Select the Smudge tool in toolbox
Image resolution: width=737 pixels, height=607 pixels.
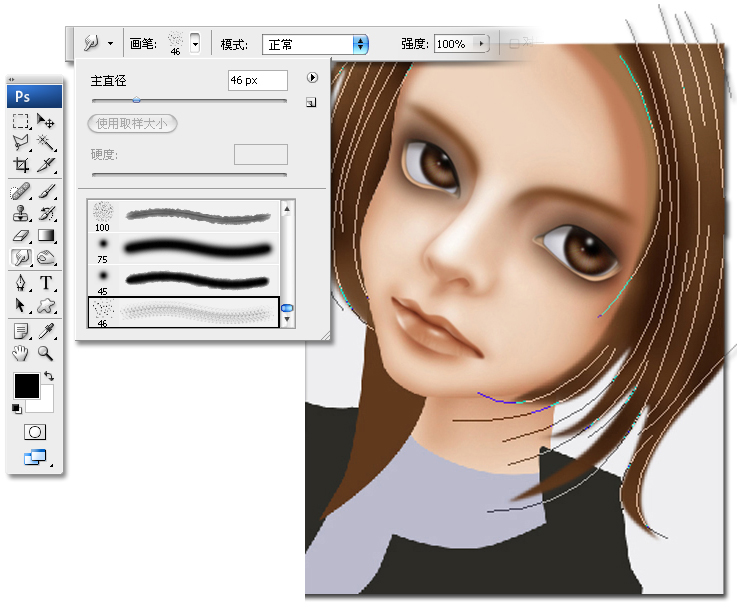pyautogui.click(x=21, y=257)
